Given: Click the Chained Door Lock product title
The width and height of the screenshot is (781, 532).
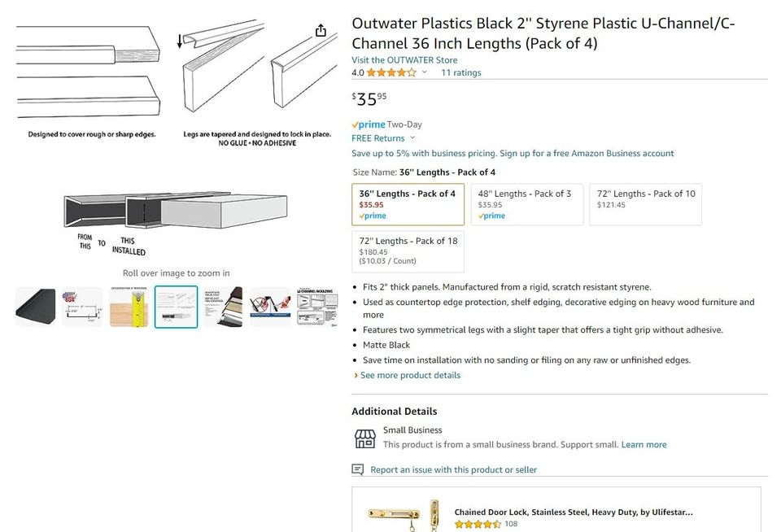Looking at the screenshot, I should pyautogui.click(x=573, y=512).
